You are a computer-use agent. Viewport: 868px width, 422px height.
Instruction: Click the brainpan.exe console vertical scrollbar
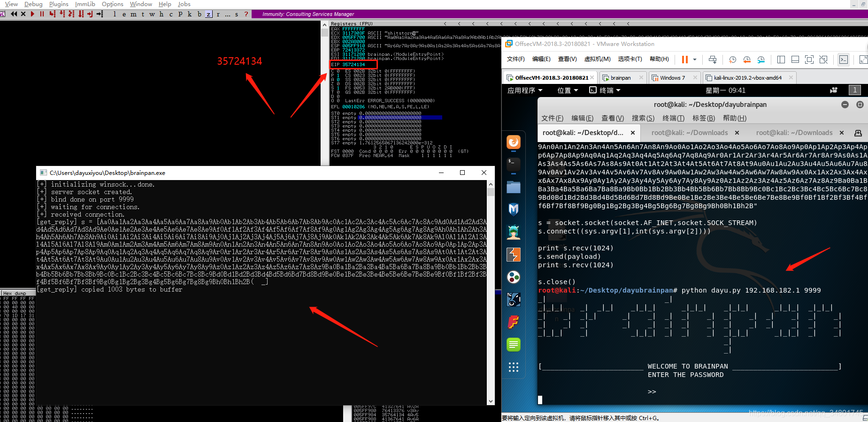tap(491, 293)
